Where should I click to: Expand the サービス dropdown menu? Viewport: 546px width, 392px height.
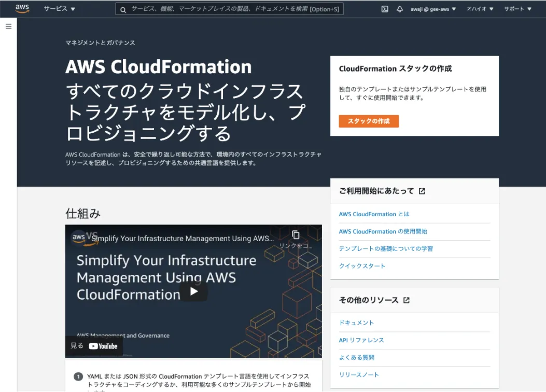click(x=60, y=9)
